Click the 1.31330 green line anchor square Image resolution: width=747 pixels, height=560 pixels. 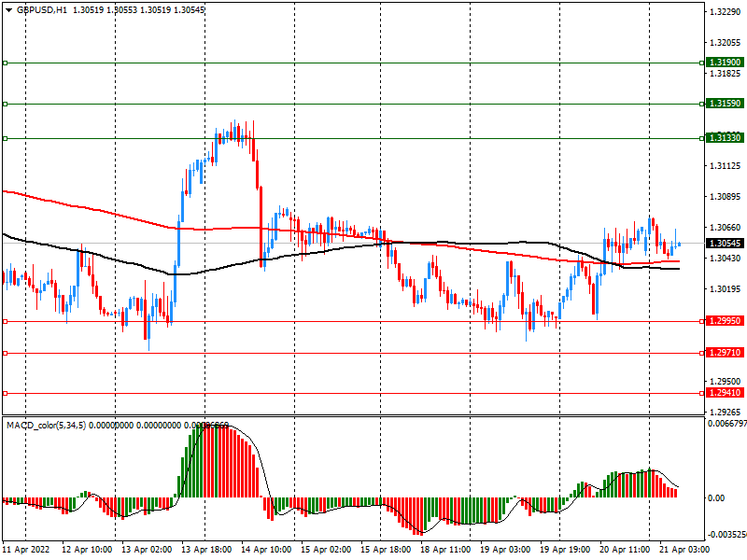click(x=5, y=138)
